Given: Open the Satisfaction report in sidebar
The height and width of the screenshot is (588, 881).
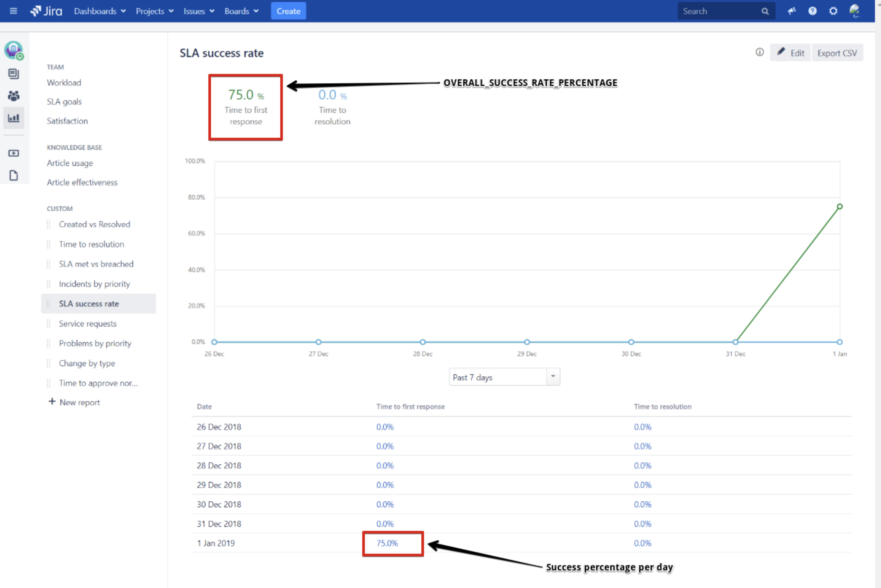Looking at the screenshot, I should 67,121.
